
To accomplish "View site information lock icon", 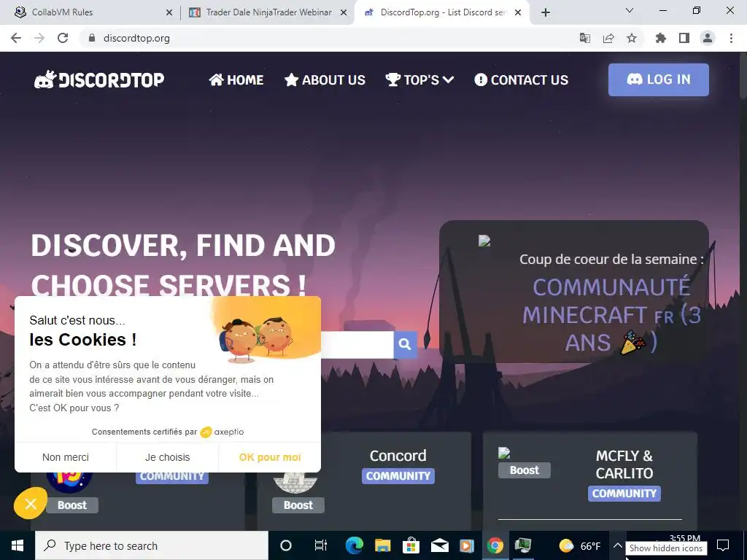I will click(92, 38).
